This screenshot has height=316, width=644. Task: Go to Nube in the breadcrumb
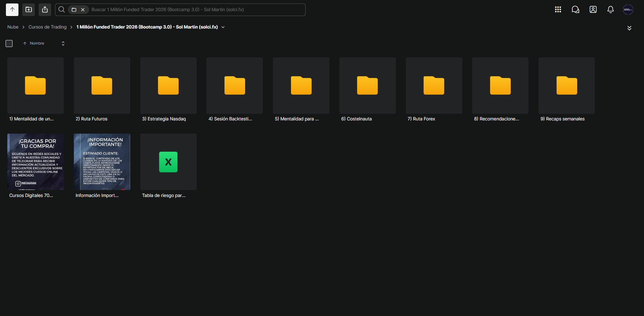(x=13, y=27)
